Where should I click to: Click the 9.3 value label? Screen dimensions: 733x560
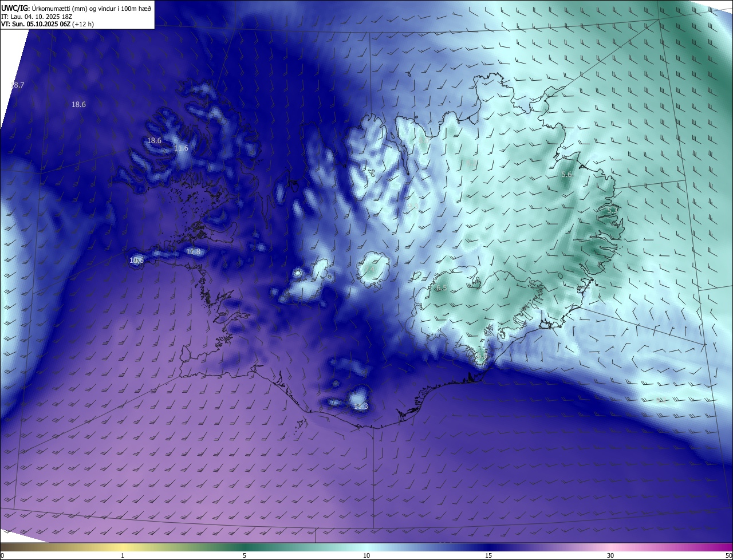click(412, 207)
